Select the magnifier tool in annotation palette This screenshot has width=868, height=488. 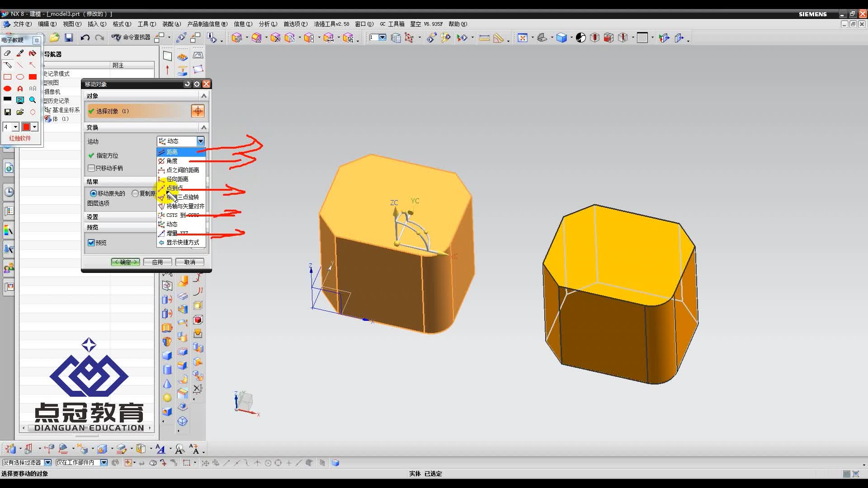coord(33,100)
